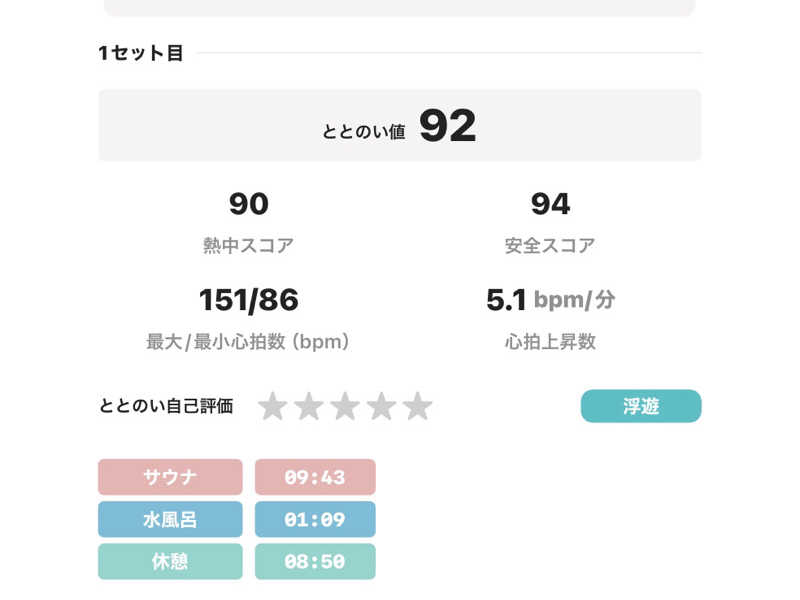800x600 pixels.
Task: Tap the 151/86 heart rate value
Action: click(x=248, y=299)
